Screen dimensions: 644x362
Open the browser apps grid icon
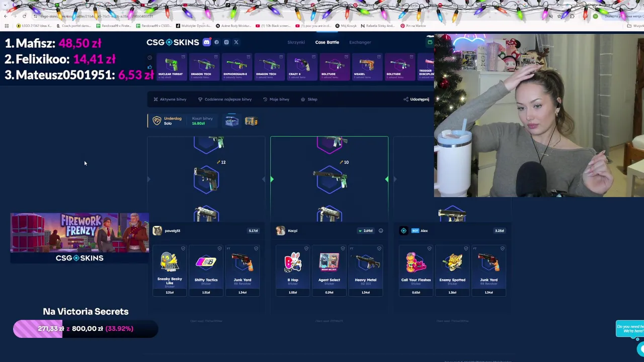click(x=7, y=26)
